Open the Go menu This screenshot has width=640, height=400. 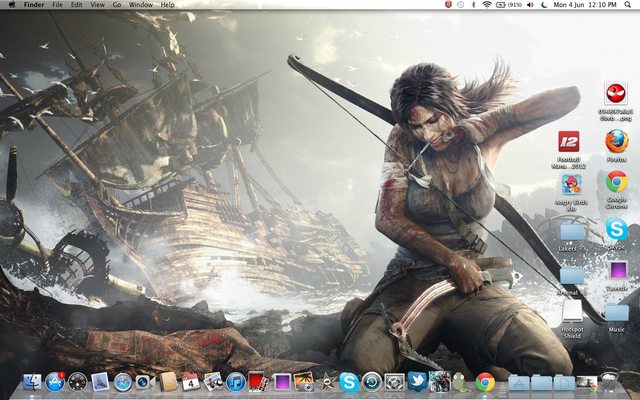tap(117, 4)
